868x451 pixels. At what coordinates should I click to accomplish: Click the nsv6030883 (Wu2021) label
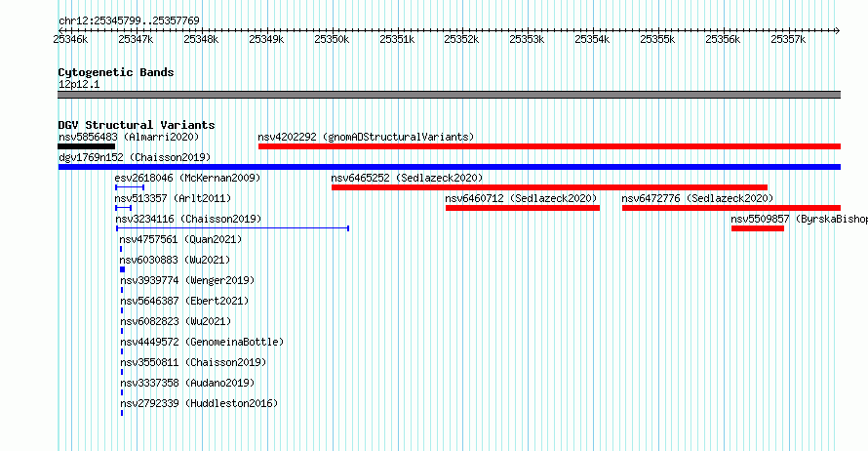coord(175,260)
